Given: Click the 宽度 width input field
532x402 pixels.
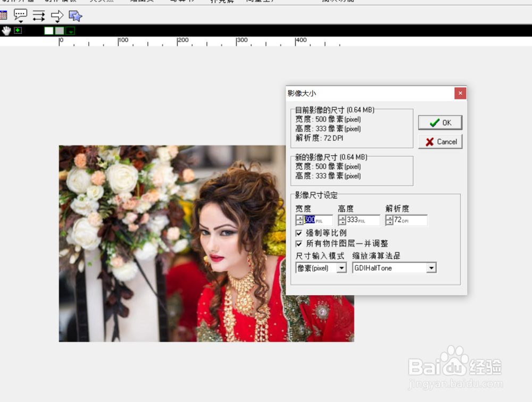Looking at the screenshot, I should tap(318, 220).
